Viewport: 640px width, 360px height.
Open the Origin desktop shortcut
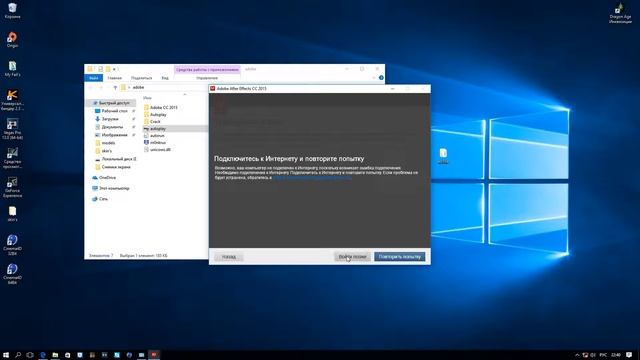(x=12, y=40)
